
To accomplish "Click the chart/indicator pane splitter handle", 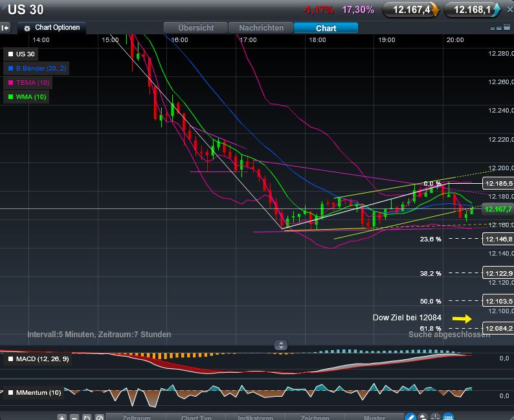I will pos(281,345).
